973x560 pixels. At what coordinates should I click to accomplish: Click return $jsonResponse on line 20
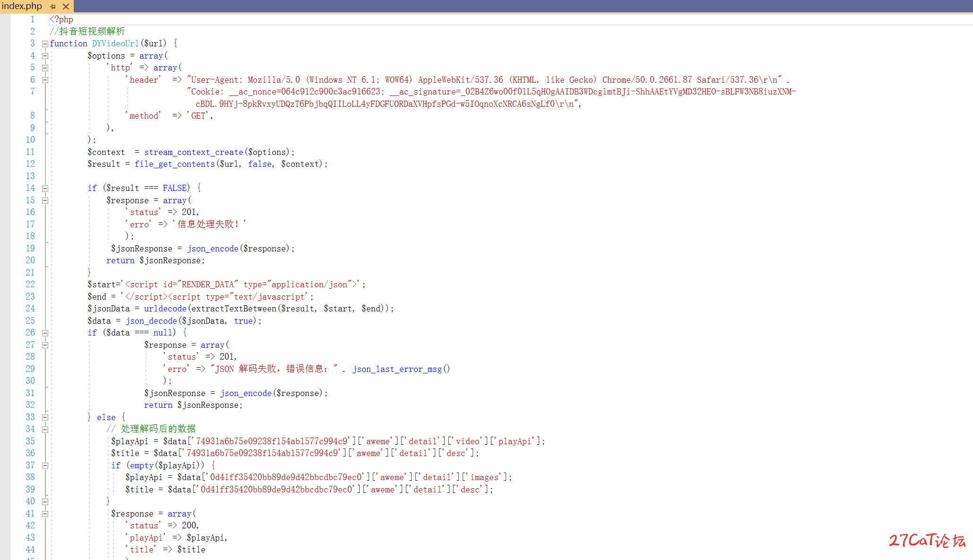click(155, 260)
